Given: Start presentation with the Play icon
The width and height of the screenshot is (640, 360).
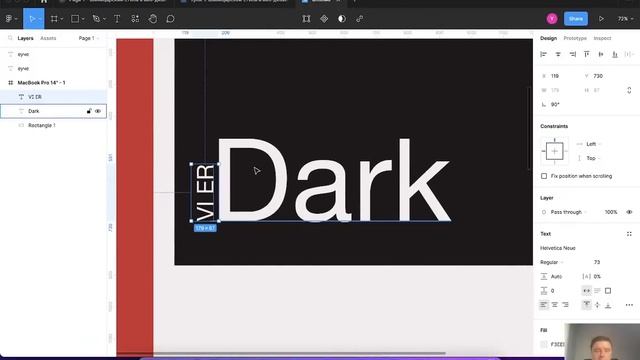Looking at the screenshot, I should 601,19.
